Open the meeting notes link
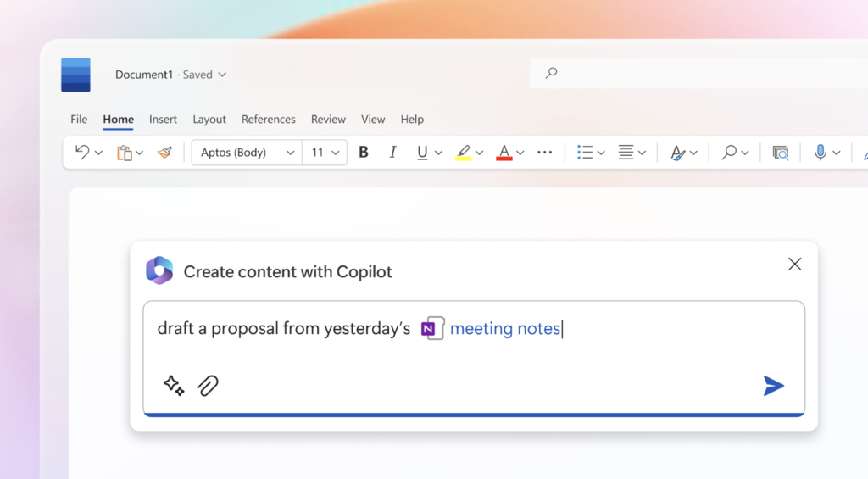The width and height of the screenshot is (868, 479). pos(504,329)
